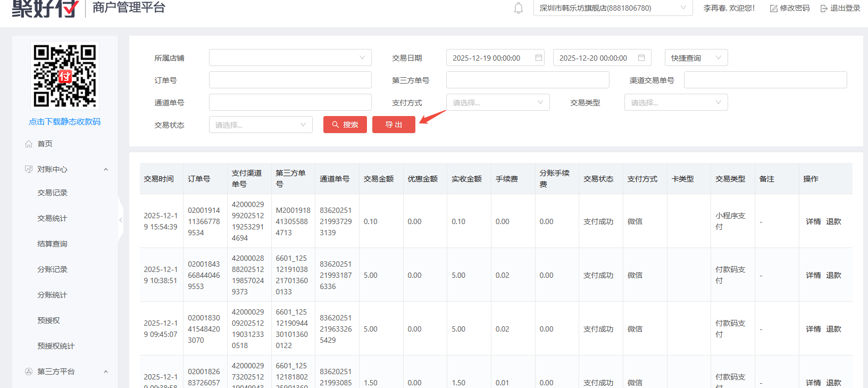Screen dimensions: 868x388
Task: Click calendar icon in start date field
Action: tap(538, 57)
